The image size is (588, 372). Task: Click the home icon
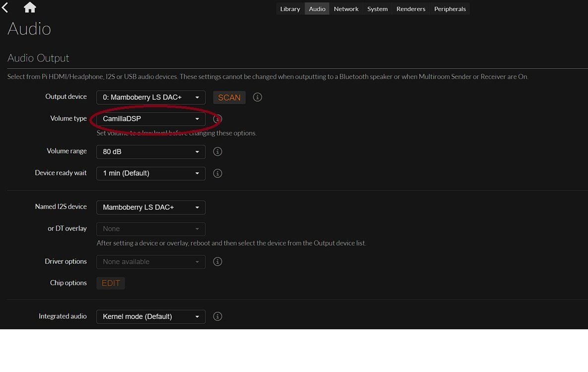click(x=30, y=7)
